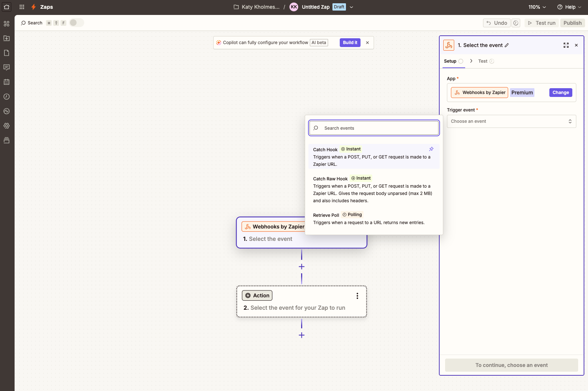Click the Webhooks icon in panel header
The width and height of the screenshot is (588, 391).
click(x=449, y=45)
